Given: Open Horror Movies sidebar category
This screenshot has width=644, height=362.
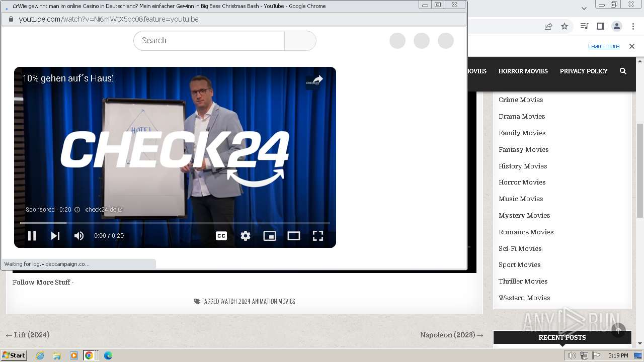Looking at the screenshot, I should point(522,183).
